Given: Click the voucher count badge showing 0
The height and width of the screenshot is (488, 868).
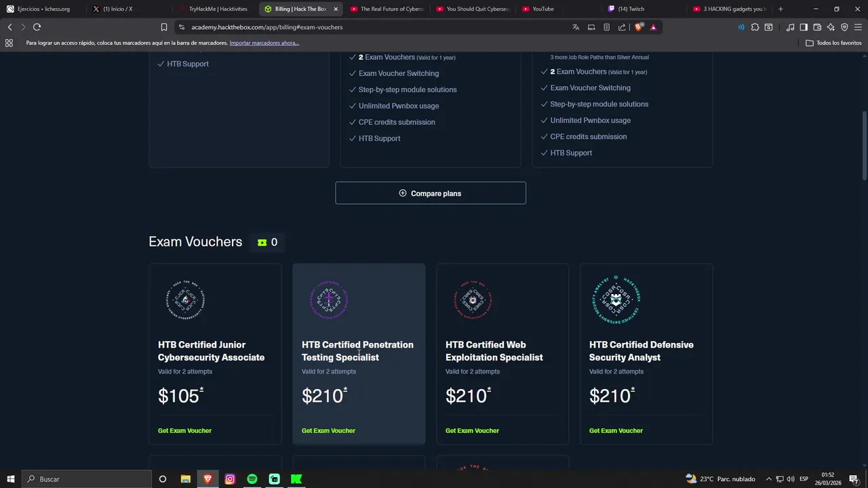Looking at the screenshot, I should click(267, 242).
